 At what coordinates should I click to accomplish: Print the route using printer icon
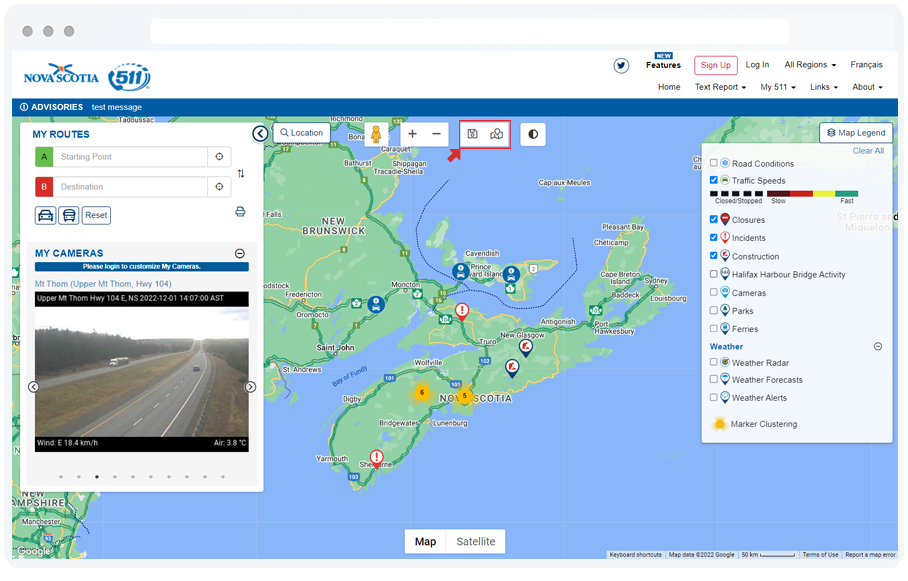pos(240,212)
